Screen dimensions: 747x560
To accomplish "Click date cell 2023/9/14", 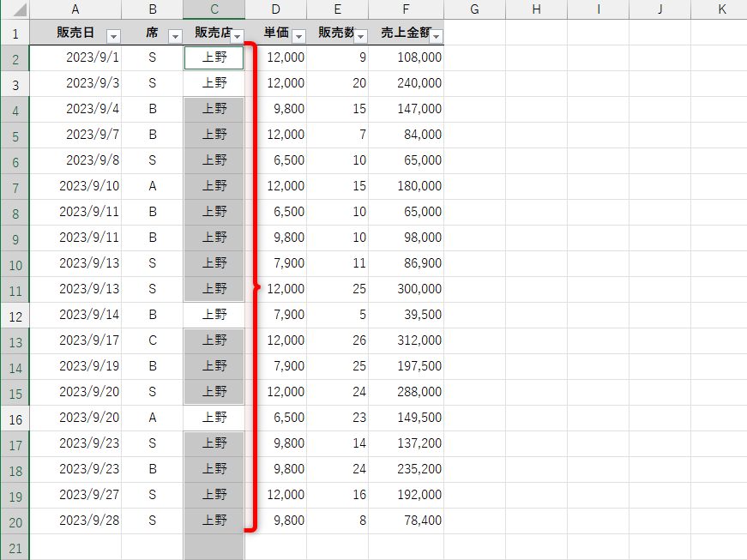I will click(x=75, y=315).
